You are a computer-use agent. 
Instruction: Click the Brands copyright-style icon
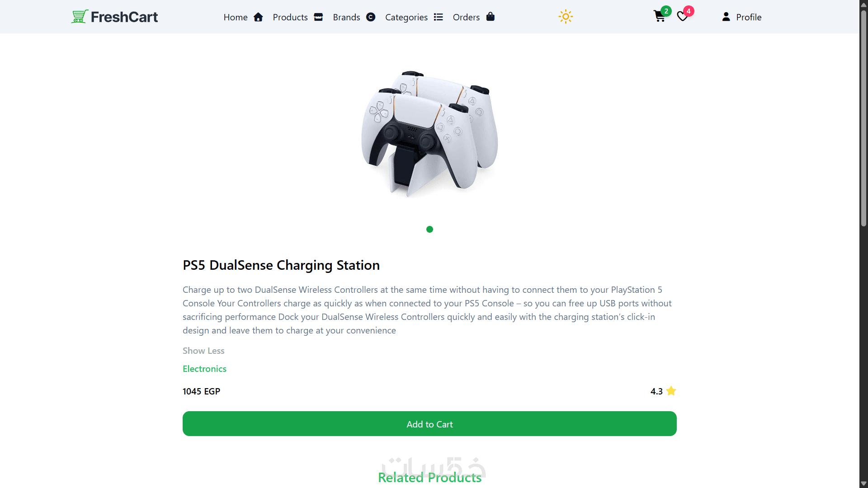[x=371, y=17]
